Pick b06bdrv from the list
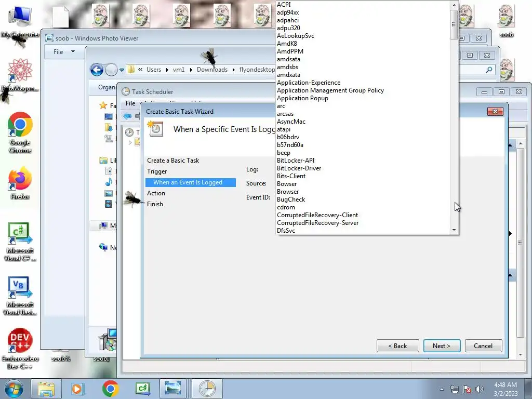532x399 pixels. tap(288, 137)
